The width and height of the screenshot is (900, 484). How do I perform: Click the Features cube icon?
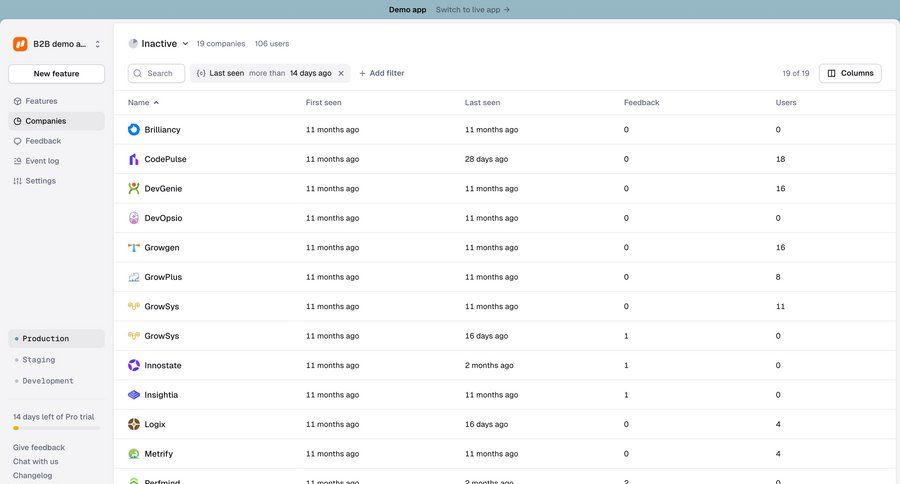(17, 101)
